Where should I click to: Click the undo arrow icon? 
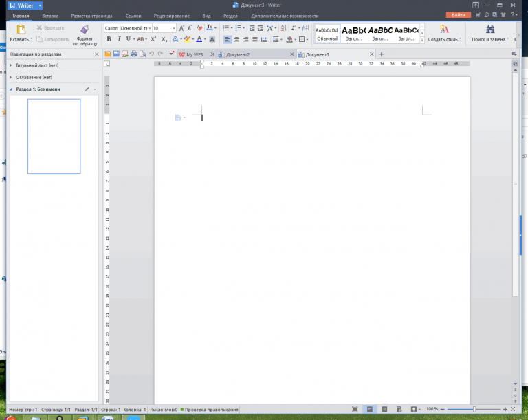[x=151, y=54]
